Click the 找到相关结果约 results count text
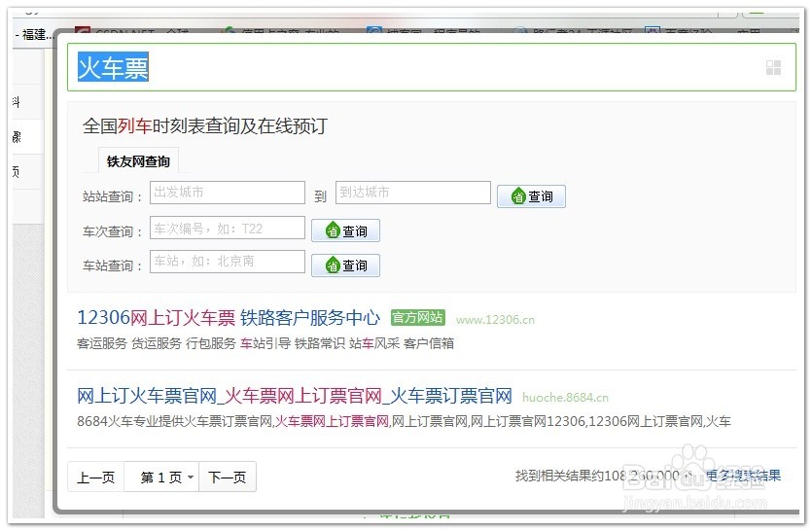Viewport: 812px width, 531px height. [x=603, y=476]
